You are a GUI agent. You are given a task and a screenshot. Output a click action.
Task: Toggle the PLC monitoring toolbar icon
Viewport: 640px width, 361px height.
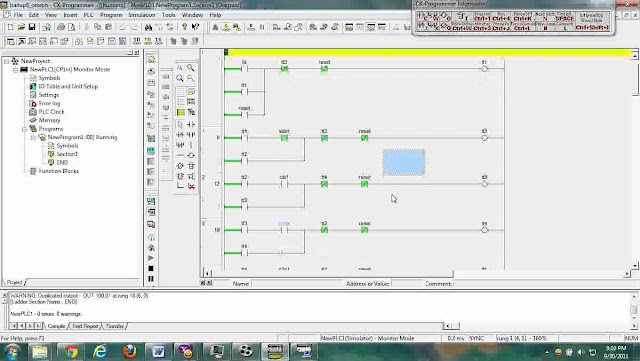coord(226,27)
